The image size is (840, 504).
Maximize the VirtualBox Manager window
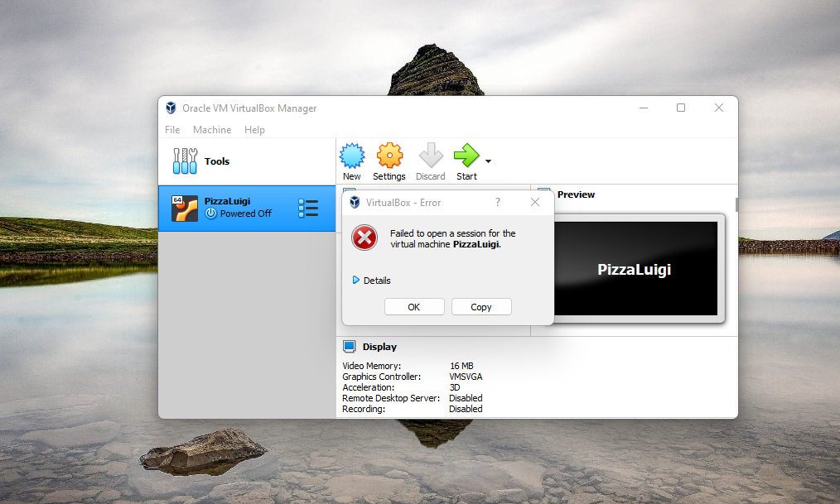tap(681, 108)
